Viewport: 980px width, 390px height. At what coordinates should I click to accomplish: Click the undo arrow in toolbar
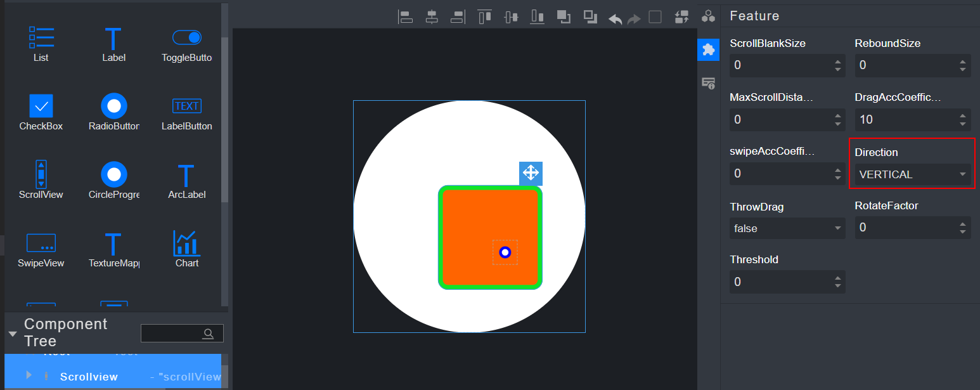(615, 18)
